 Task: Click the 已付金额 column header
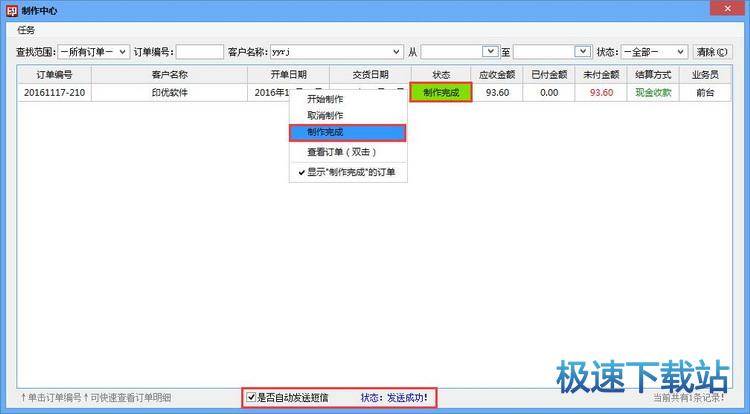point(549,75)
